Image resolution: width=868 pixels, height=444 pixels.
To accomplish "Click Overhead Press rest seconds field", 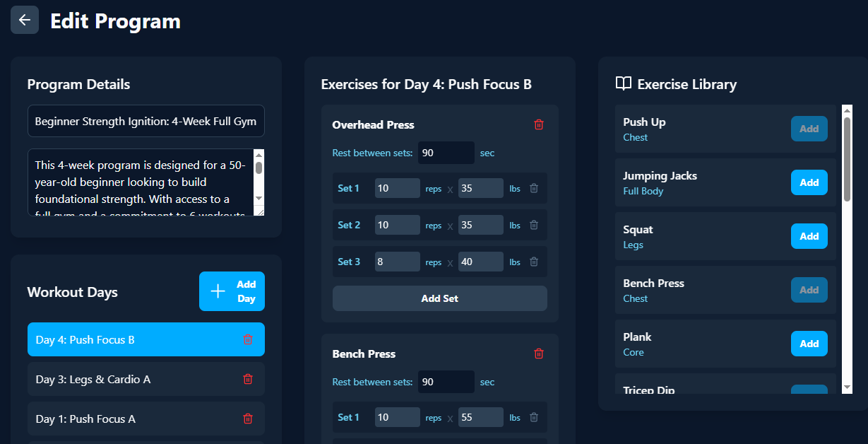I will coord(446,153).
